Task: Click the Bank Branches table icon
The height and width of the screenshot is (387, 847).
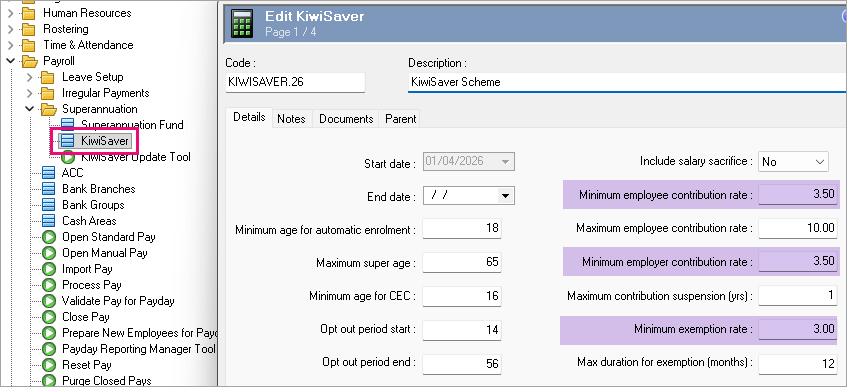Action: 49,189
